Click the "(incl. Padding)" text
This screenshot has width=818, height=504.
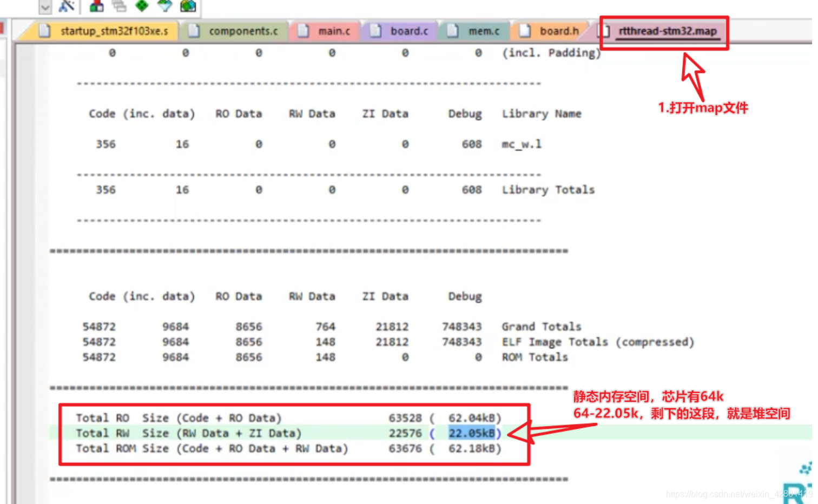coord(552,53)
